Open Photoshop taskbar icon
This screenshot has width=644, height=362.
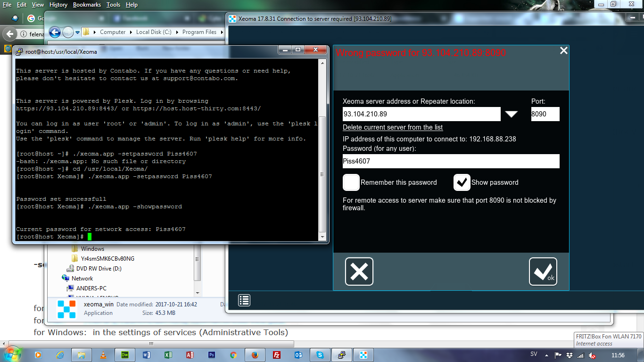coord(212,355)
